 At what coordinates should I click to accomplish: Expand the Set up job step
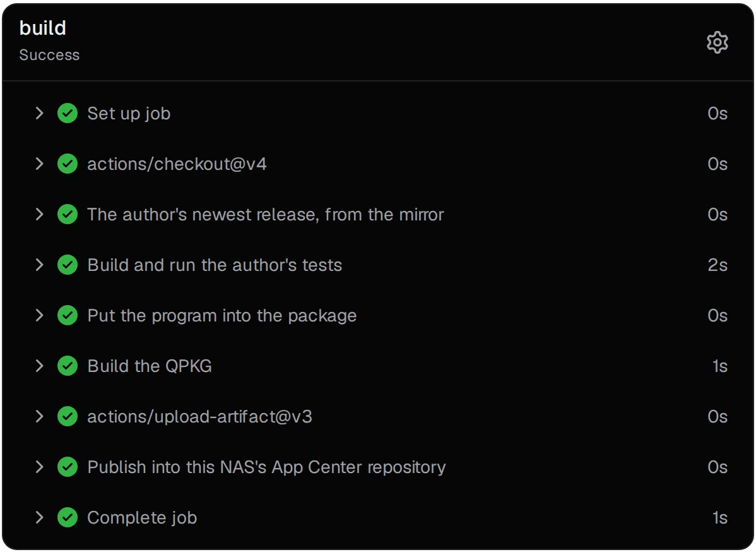pos(40,114)
